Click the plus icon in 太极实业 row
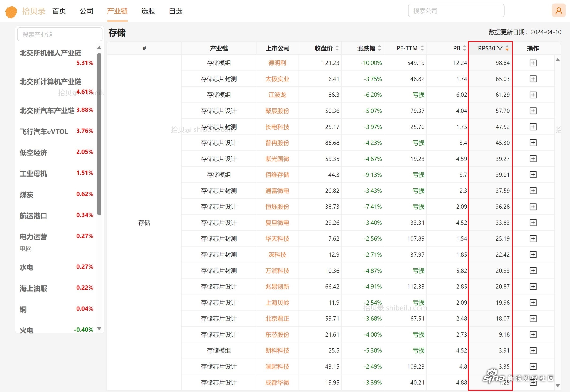 click(533, 79)
